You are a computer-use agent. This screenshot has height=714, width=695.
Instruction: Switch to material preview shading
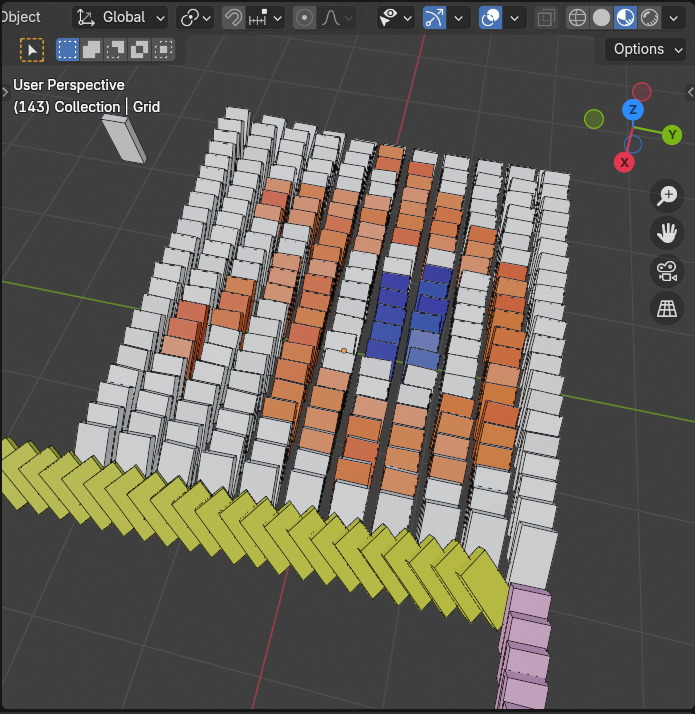[x=625, y=18]
